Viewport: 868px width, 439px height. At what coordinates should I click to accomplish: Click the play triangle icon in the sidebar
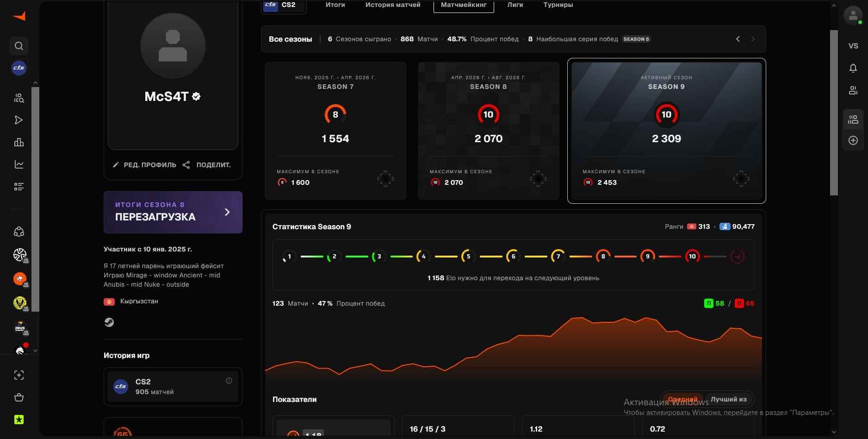coord(19,120)
